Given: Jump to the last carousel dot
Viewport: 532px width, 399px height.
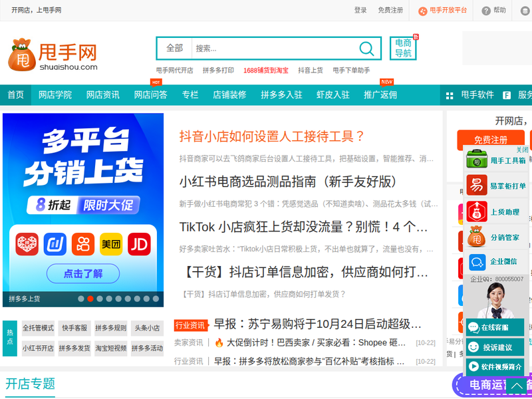Looking at the screenshot, I should click(156, 299).
